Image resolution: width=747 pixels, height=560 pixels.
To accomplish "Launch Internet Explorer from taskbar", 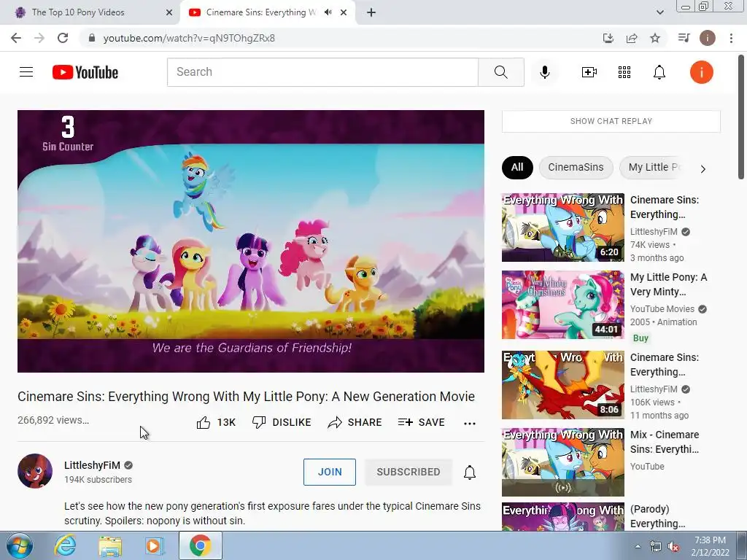I will (65, 545).
